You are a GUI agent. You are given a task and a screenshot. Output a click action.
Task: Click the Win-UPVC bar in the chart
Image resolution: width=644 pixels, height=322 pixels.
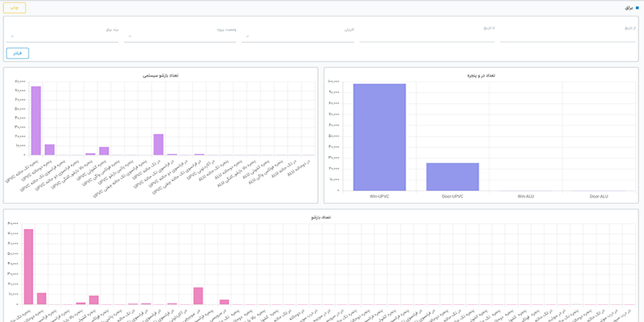click(379, 137)
